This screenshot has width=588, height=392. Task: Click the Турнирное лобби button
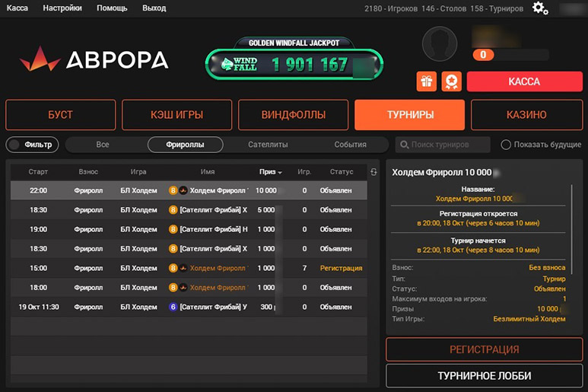pos(483,376)
